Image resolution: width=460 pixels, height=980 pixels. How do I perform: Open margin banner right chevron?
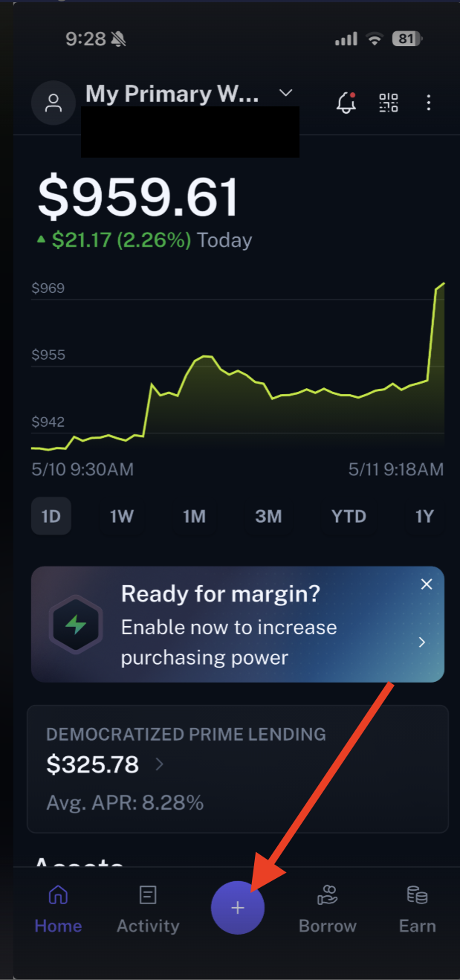[x=422, y=642]
